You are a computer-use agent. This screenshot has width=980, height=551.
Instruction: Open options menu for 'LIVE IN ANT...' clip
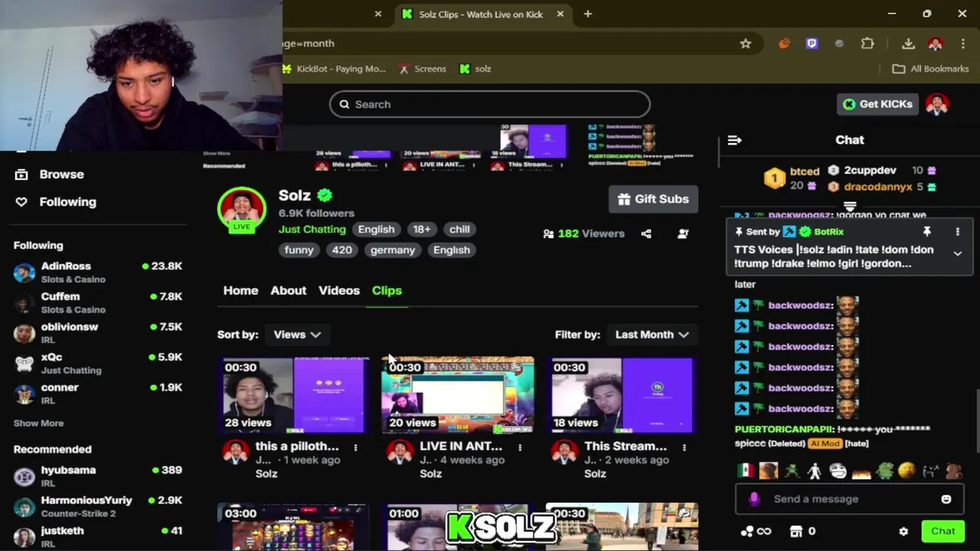[520, 447]
